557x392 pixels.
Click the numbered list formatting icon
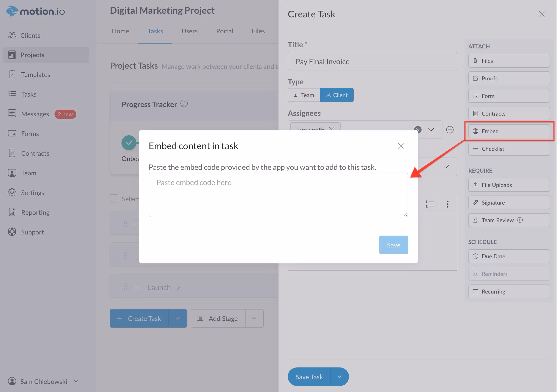(x=430, y=204)
